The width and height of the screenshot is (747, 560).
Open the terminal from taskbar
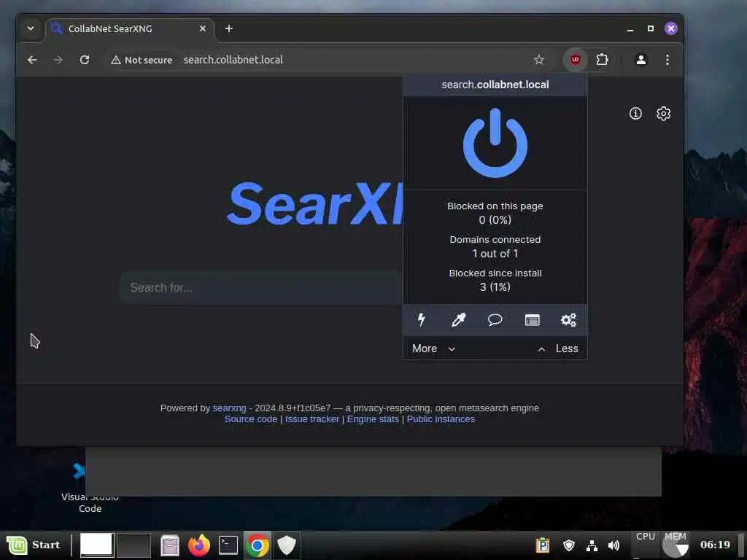point(228,545)
